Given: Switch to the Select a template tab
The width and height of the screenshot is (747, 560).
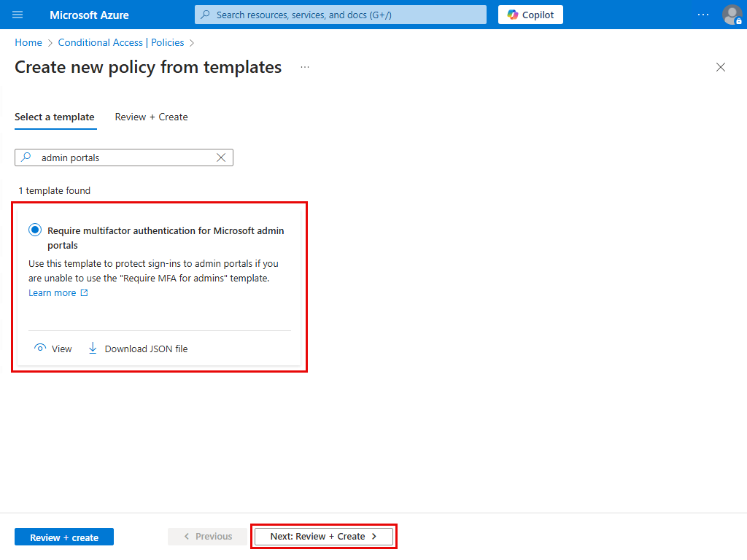Looking at the screenshot, I should coord(55,117).
